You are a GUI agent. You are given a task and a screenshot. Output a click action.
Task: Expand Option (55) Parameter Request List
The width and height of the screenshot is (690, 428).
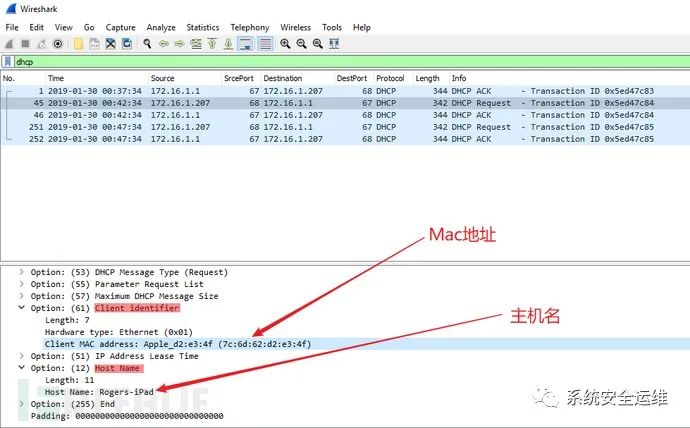[x=21, y=284]
